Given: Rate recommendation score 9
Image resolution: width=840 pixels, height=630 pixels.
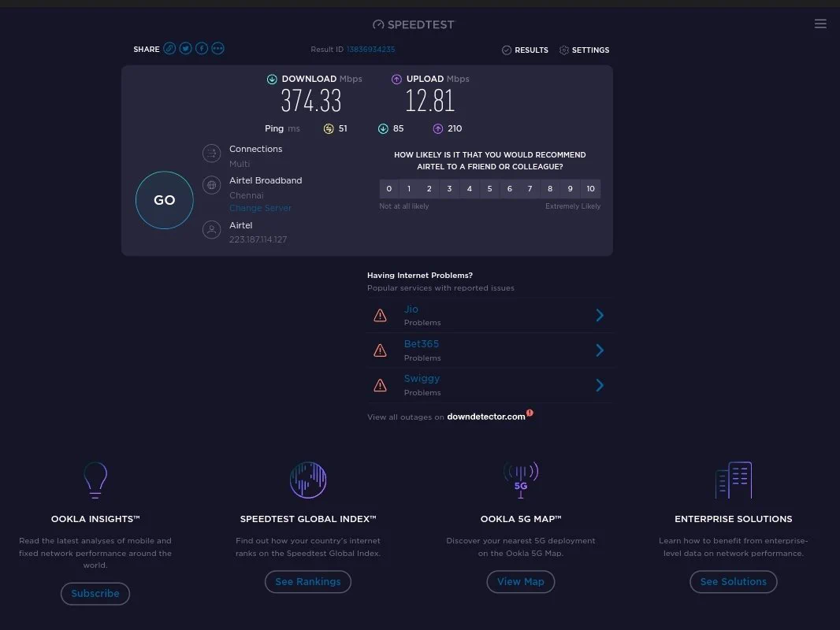Looking at the screenshot, I should click(570, 189).
